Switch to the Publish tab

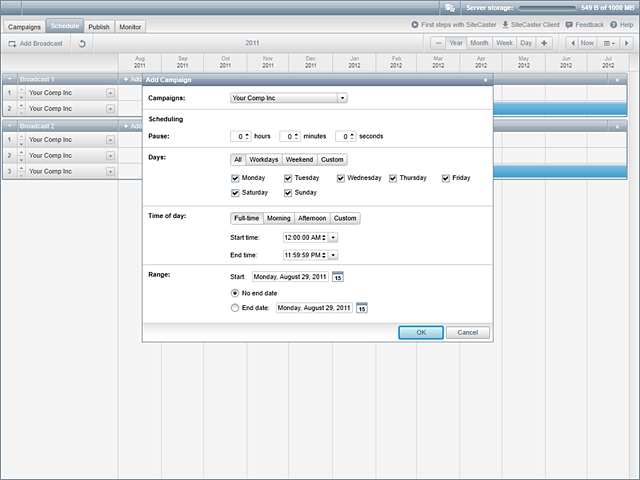(99, 27)
